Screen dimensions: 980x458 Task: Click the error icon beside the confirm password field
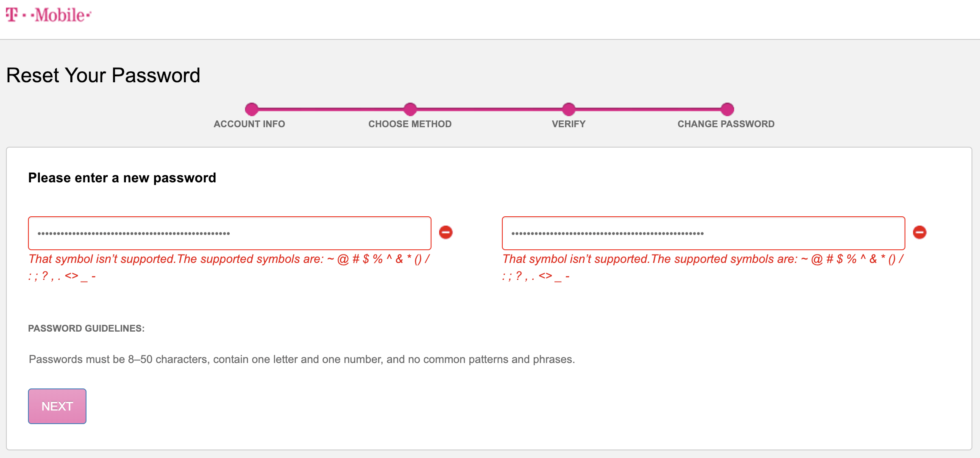tap(919, 232)
